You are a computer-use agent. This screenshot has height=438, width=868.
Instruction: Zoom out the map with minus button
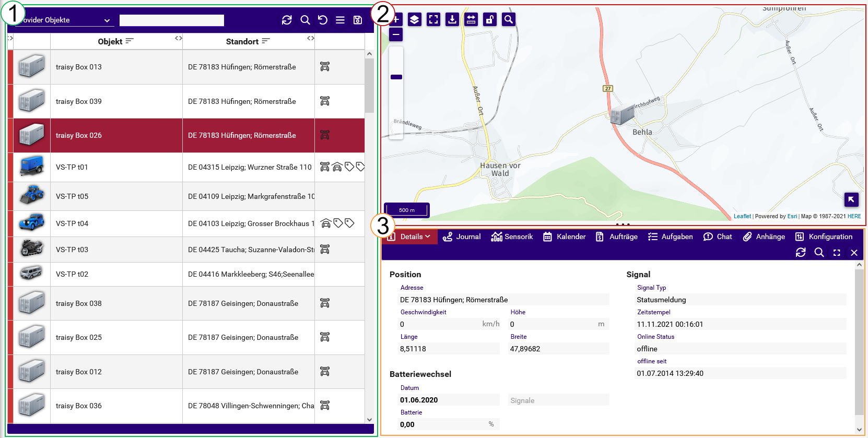coord(396,35)
